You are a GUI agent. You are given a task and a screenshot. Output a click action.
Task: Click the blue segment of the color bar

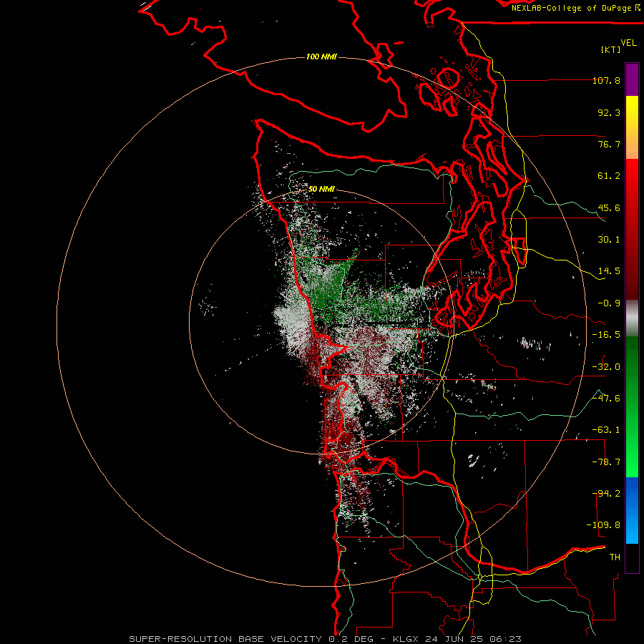(x=632, y=510)
